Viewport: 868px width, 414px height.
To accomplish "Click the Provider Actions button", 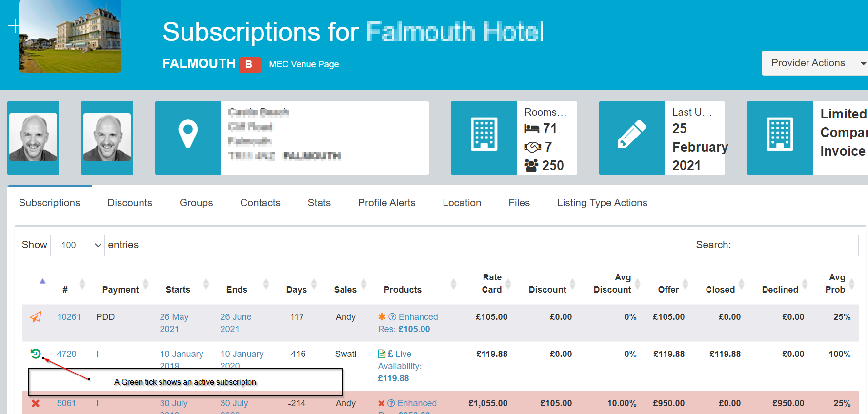I will pyautogui.click(x=807, y=63).
